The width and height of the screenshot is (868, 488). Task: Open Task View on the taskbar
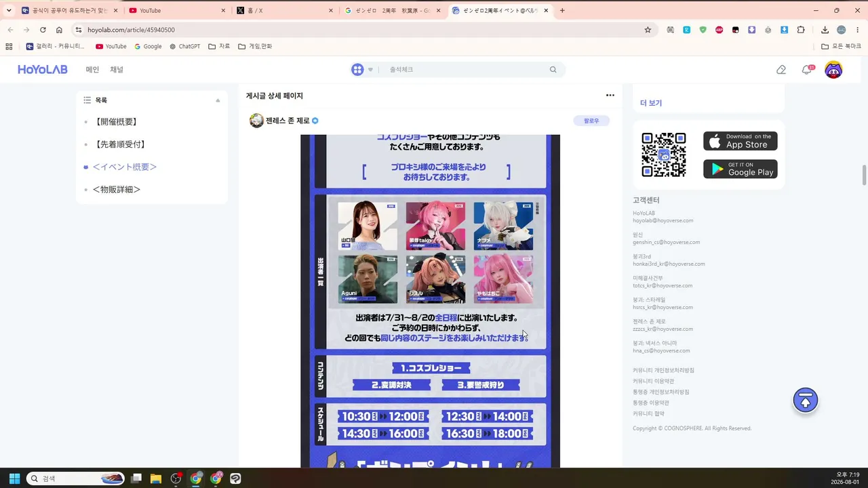[136, 479]
